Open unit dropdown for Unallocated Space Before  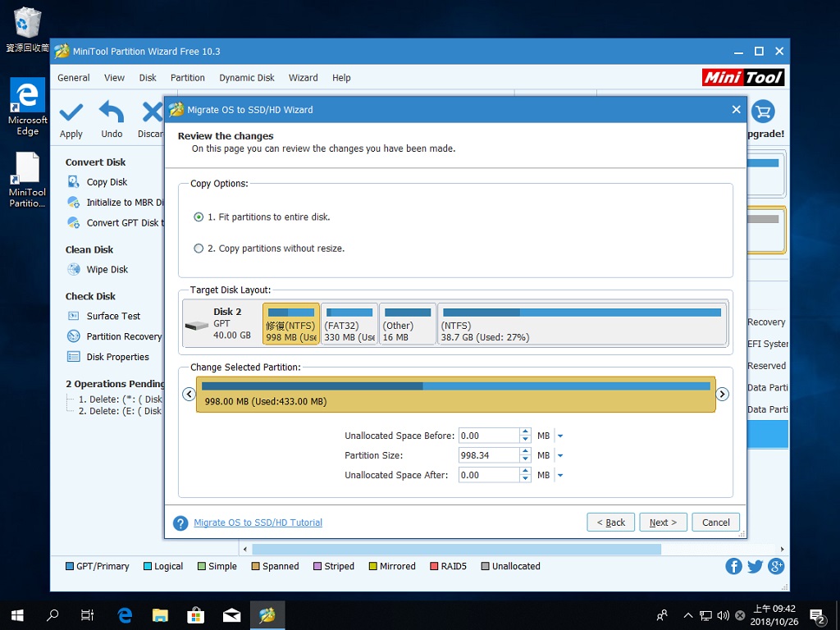coord(560,436)
